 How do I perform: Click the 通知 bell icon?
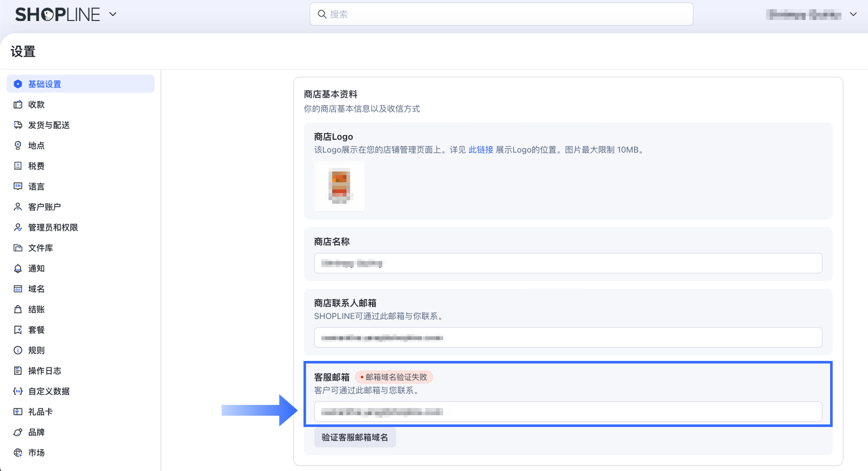point(18,268)
